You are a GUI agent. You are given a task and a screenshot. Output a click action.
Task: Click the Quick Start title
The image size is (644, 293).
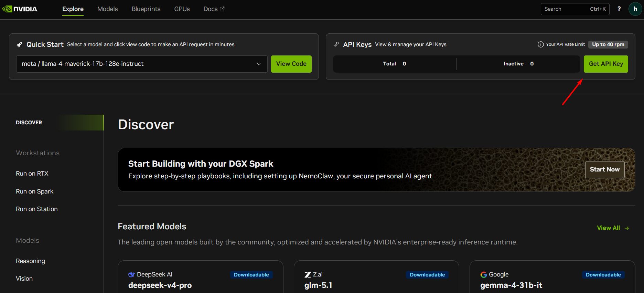pyautogui.click(x=45, y=44)
